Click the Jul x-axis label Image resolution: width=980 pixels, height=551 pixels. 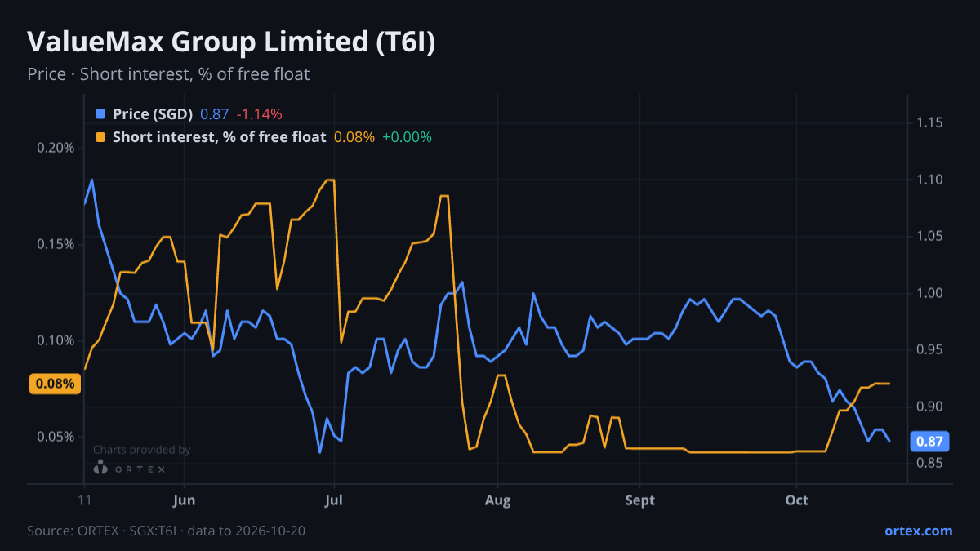coord(334,500)
